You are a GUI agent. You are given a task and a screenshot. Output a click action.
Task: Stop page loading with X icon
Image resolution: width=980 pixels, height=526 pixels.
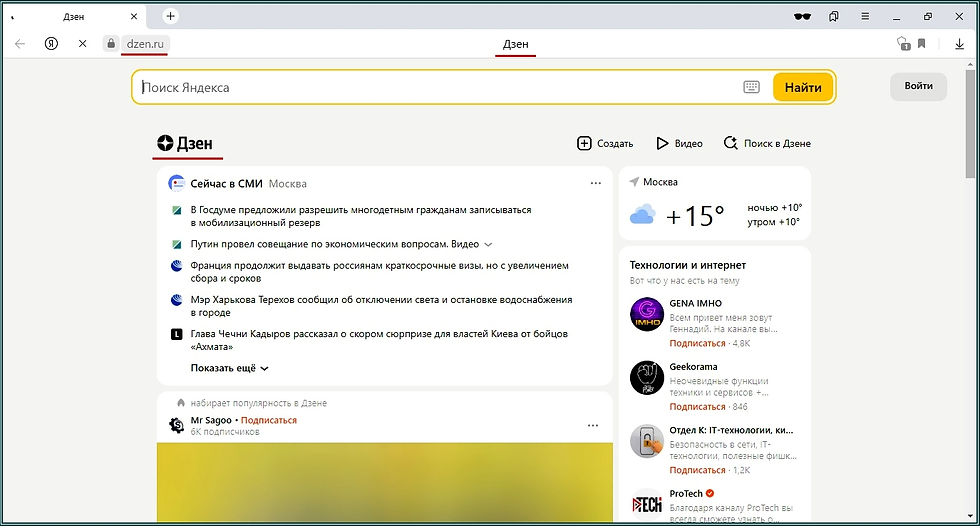point(83,44)
